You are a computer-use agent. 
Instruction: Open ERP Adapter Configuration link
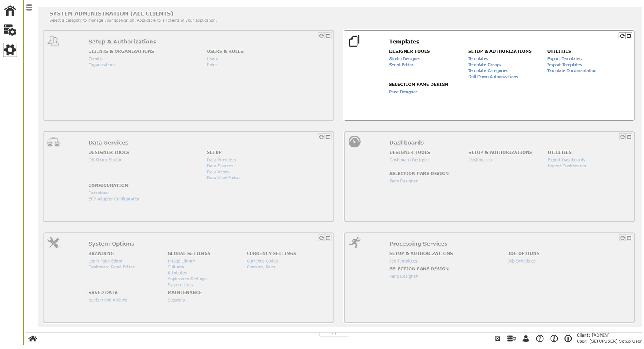(114, 199)
